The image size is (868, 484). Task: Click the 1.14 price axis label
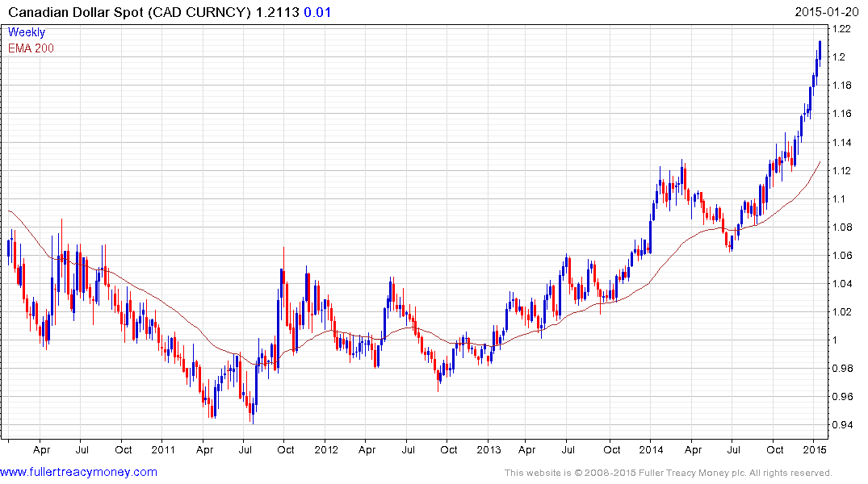842,142
